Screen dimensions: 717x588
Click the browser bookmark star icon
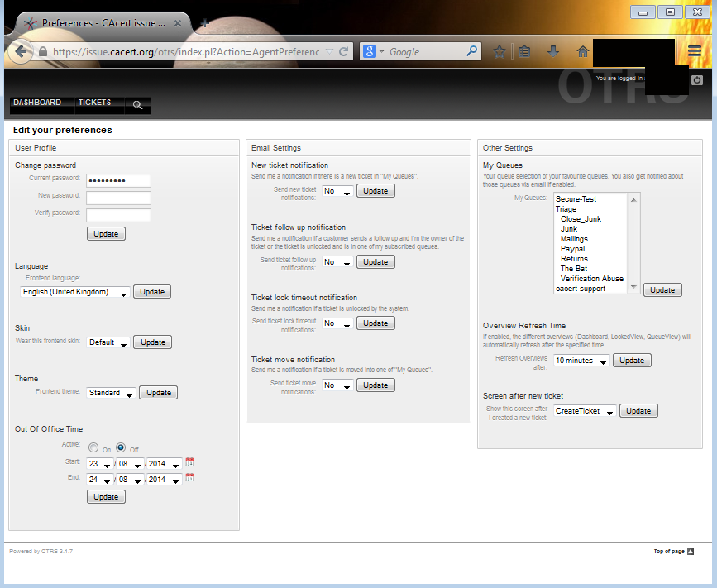(500, 51)
